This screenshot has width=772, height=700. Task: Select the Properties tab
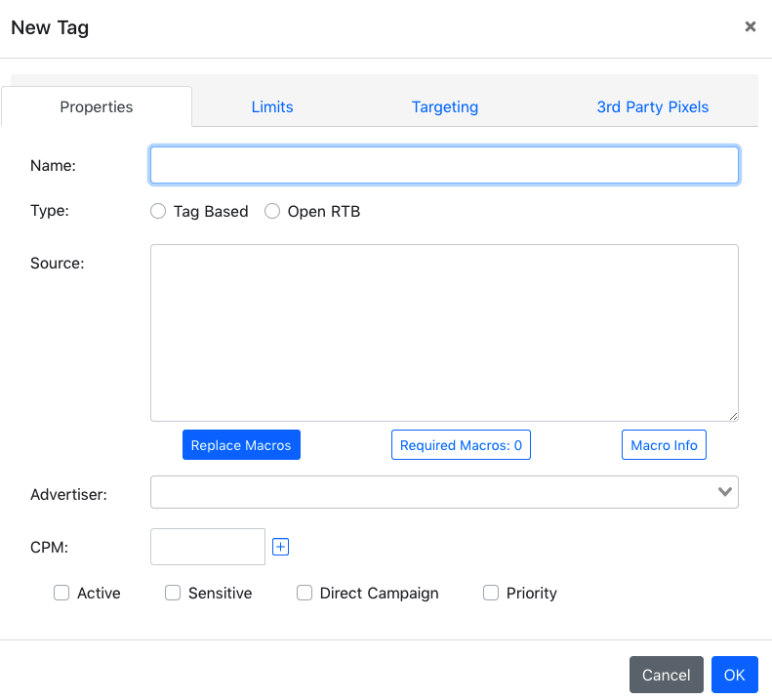coord(97,106)
